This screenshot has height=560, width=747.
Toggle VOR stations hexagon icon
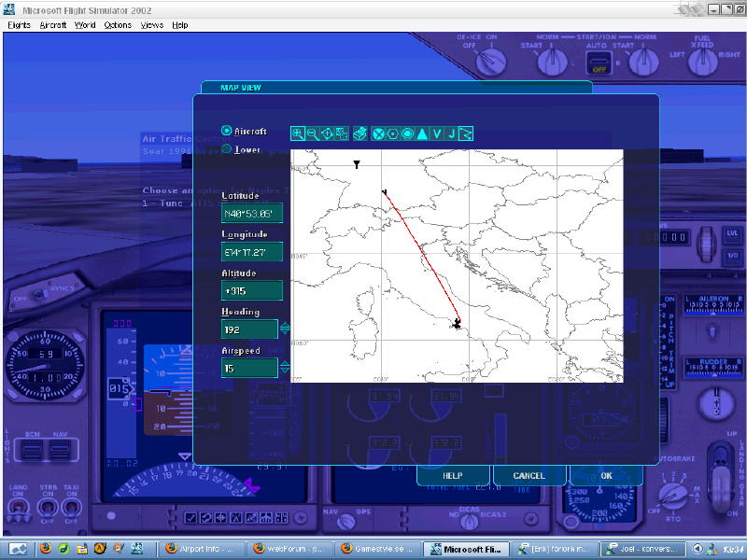coord(392,133)
